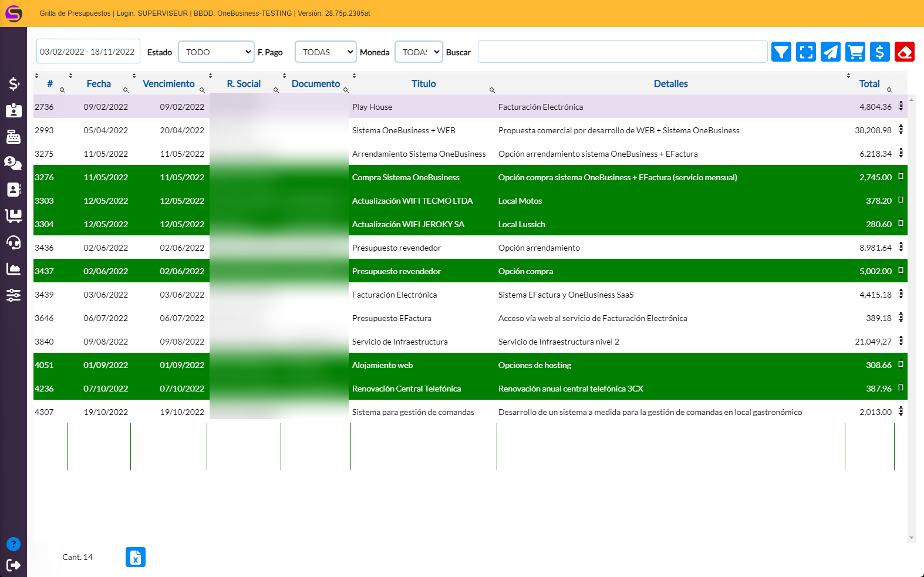This screenshot has height=577, width=924.
Task: Open row menu for budget 2736 Play House
Action: [901, 106]
